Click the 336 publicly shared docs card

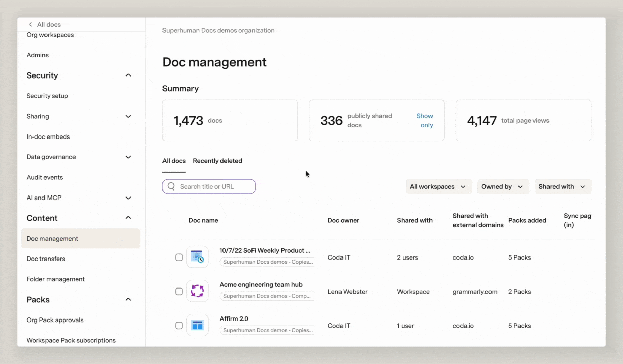pyautogui.click(x=377, y=120)
